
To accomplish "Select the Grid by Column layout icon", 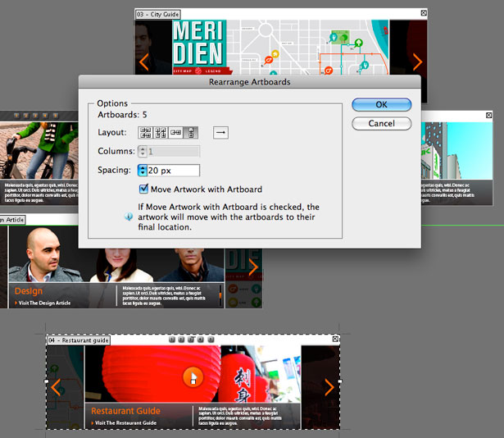I will coord(161,133).
